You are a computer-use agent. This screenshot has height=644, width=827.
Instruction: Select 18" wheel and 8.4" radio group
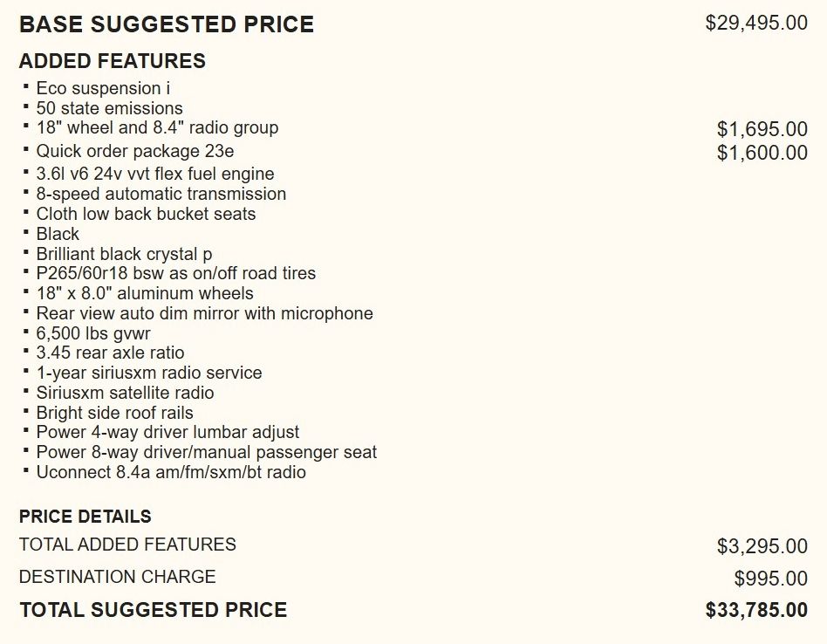tap(157, 127)
